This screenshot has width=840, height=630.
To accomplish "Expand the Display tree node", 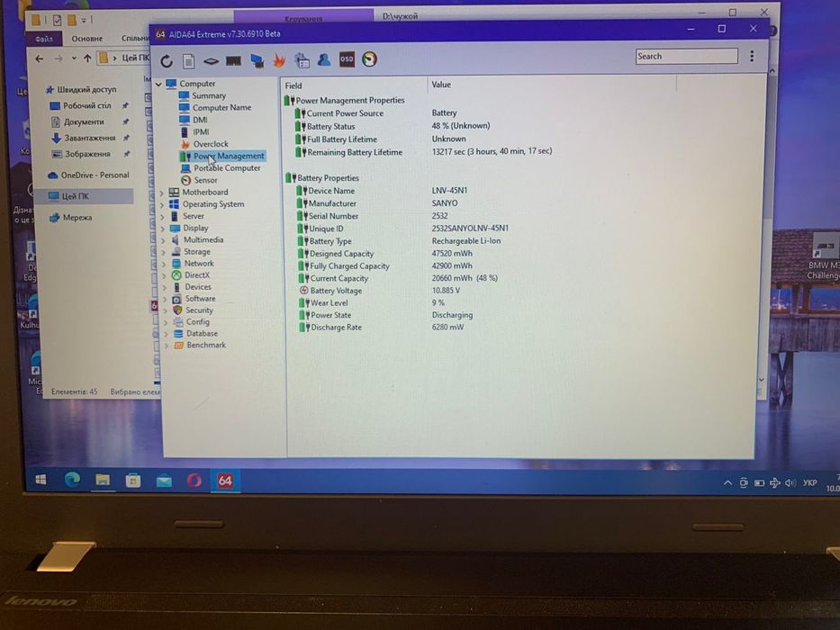I will [x=163, y=229].
